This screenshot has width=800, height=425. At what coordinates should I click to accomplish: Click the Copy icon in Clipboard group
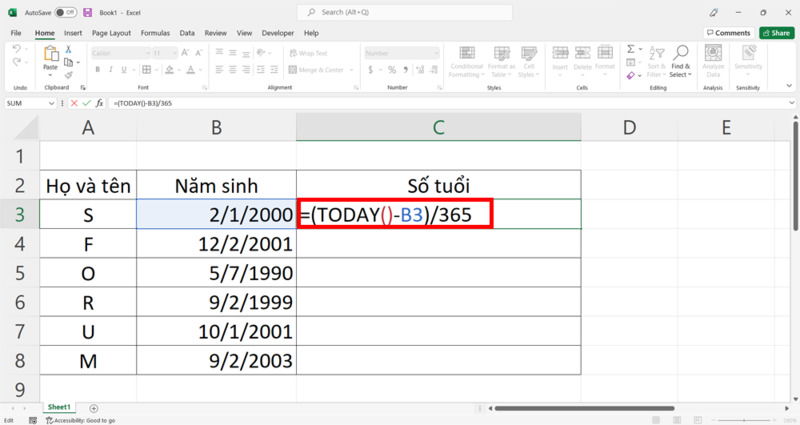coord(68,62)
